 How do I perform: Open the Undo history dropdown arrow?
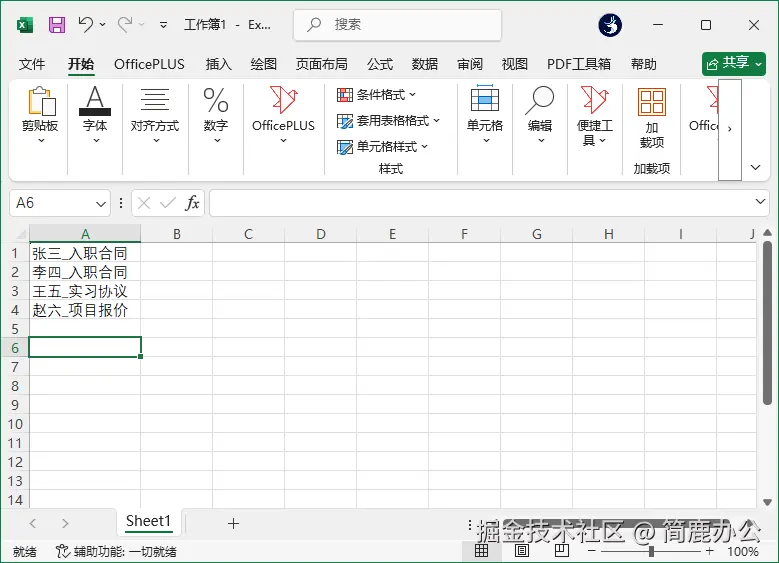coord(102,24)
